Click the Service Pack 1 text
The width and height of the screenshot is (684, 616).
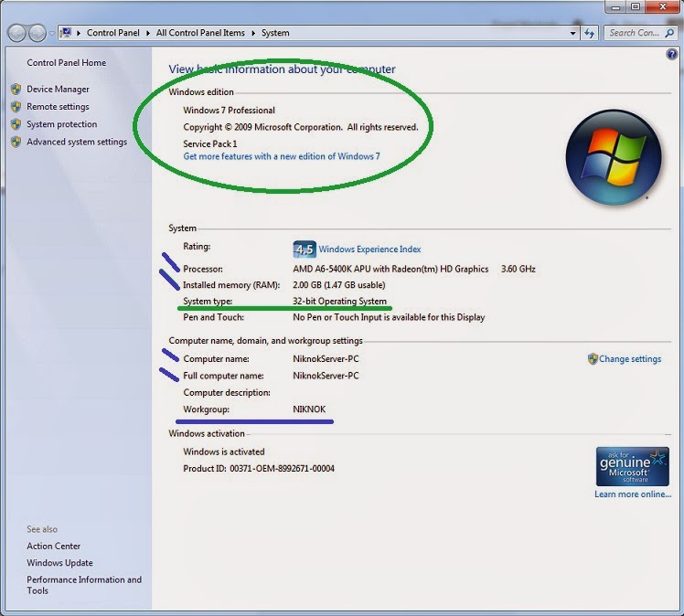(x=209, y=143)
